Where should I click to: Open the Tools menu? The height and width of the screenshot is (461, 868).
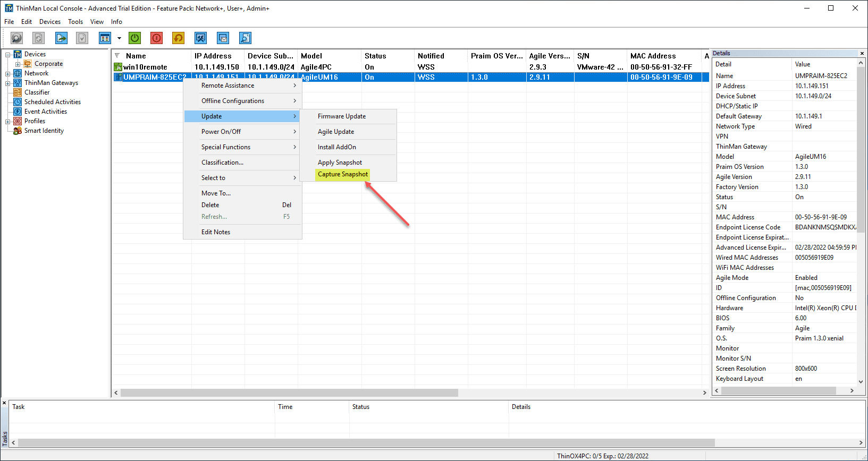pyautogui.click(x=75, y=22)
